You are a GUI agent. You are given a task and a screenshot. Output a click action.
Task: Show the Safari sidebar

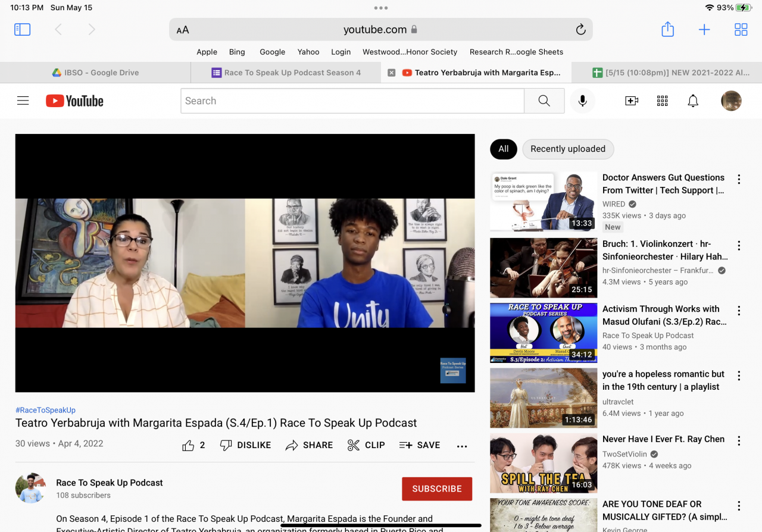pos(23,30)
